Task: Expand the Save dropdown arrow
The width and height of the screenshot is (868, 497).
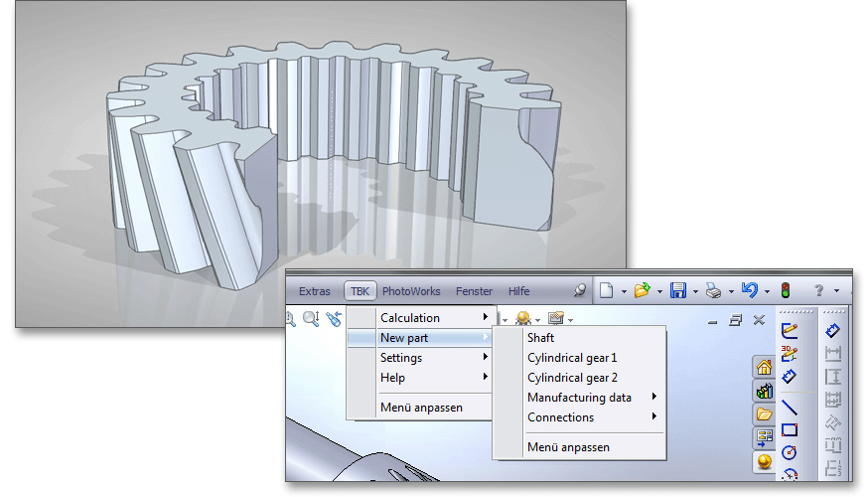Action: point(695,291)
